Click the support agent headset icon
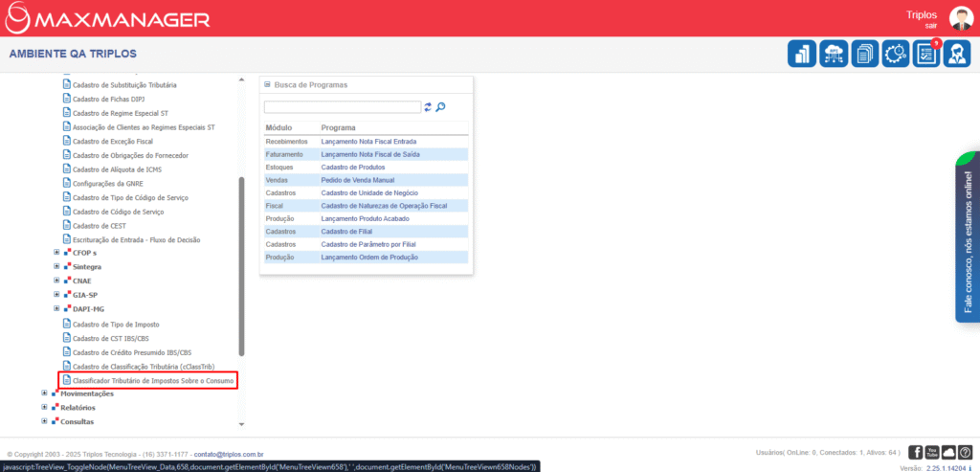Viewport: 980px width, 472px height. [x=958, y=54]
